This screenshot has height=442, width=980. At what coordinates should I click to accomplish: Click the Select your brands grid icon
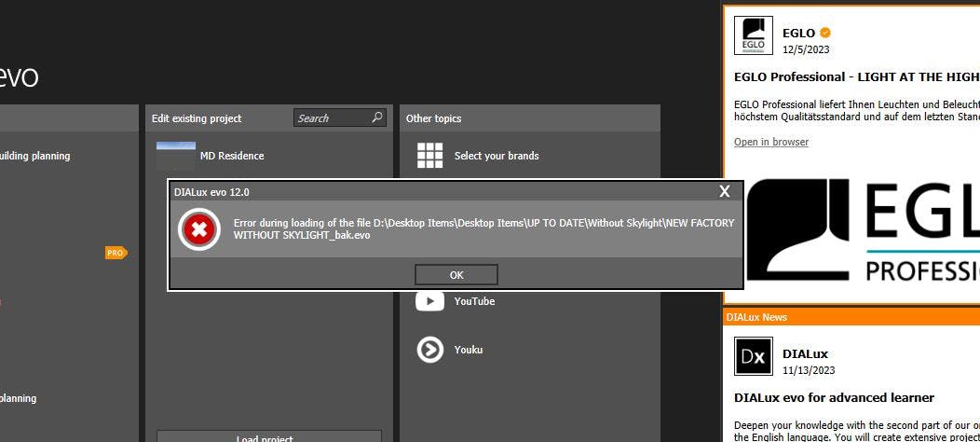430,156
